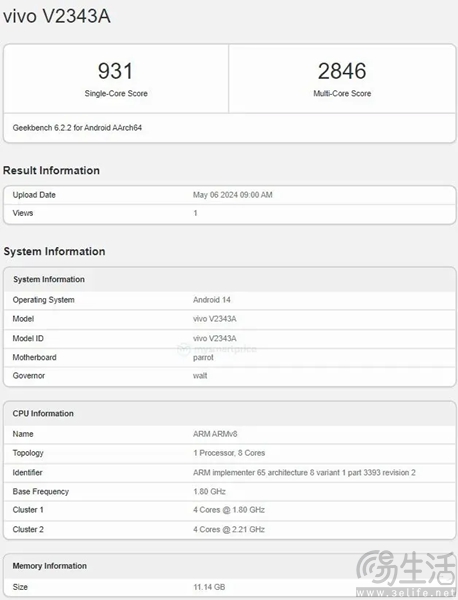Image resolution: width=458 pixels, height=600 pixels.
Task: Click the 'Upload Date' label
Action: pyautogui.click(x=34, y=195)
